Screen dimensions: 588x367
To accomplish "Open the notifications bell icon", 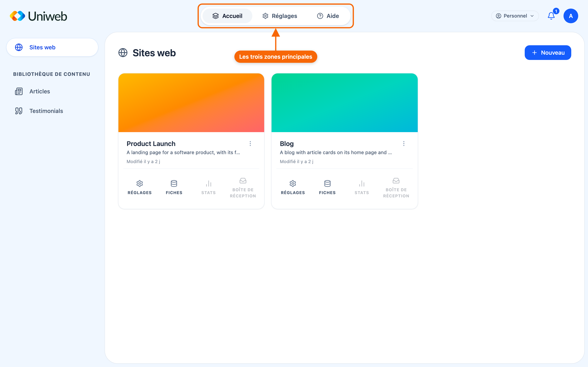I will click(551, 16).
